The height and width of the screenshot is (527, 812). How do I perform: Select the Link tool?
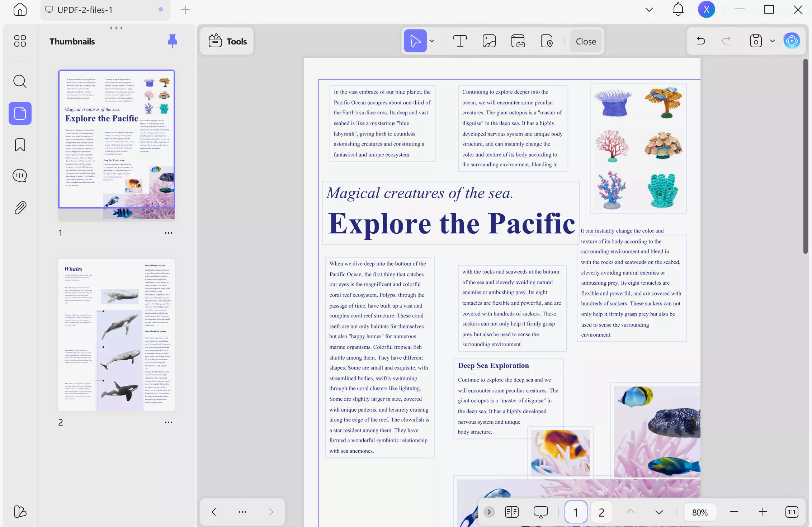pos(518,41)
